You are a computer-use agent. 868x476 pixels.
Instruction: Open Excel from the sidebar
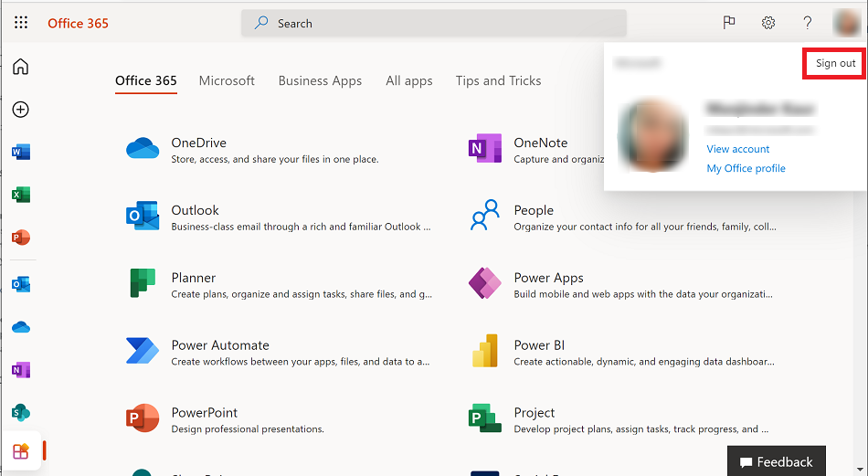[x=21, y=195]
